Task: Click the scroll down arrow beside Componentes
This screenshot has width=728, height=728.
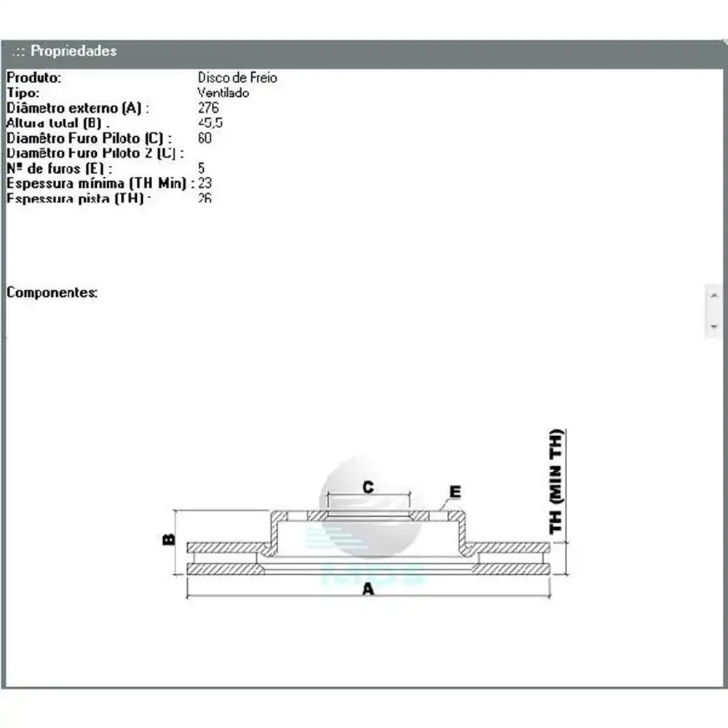Action: point(713,326)
